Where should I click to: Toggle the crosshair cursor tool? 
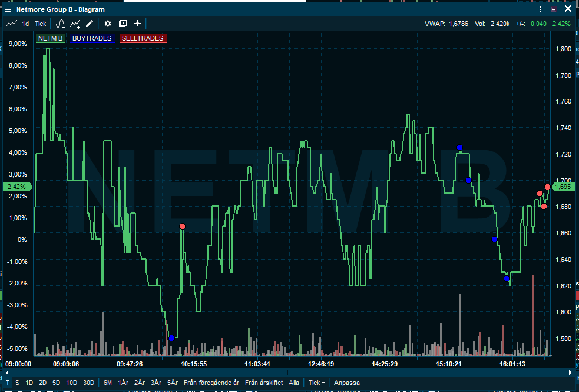[137, 24]
